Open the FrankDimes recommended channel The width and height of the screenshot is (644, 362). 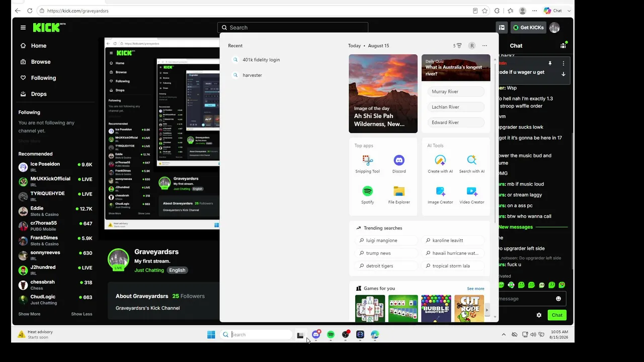click(x=55, y=240)
